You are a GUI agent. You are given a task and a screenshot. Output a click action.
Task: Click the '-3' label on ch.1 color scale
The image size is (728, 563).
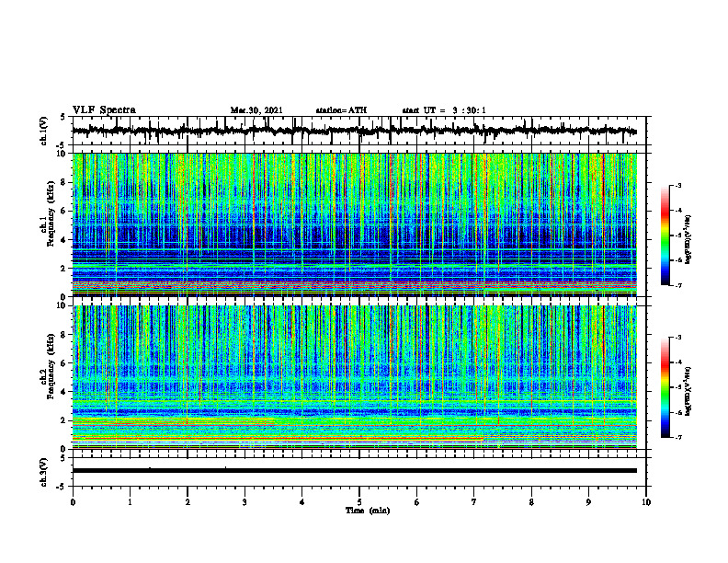coord(678,185)
